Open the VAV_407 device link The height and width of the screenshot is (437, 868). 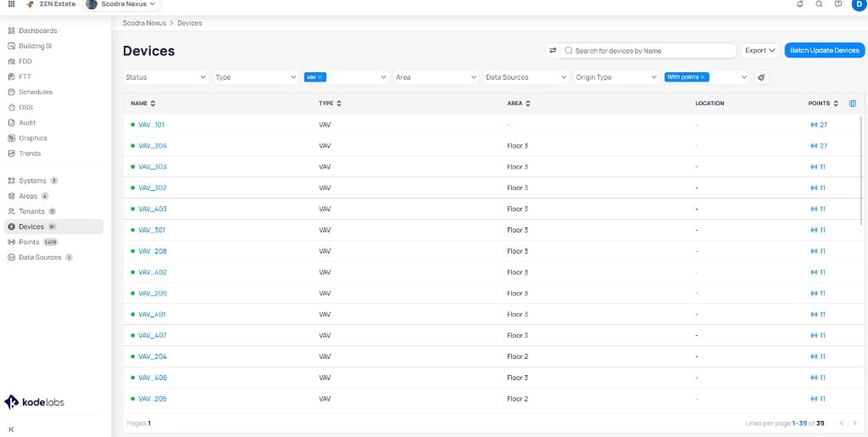tap(153, 335)
